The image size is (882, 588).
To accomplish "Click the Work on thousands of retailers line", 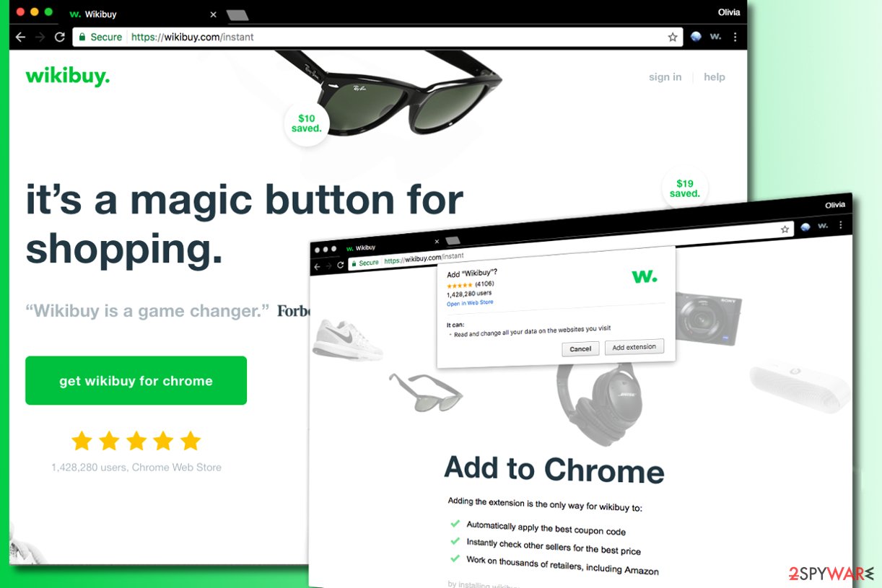I will coord(562,565).
